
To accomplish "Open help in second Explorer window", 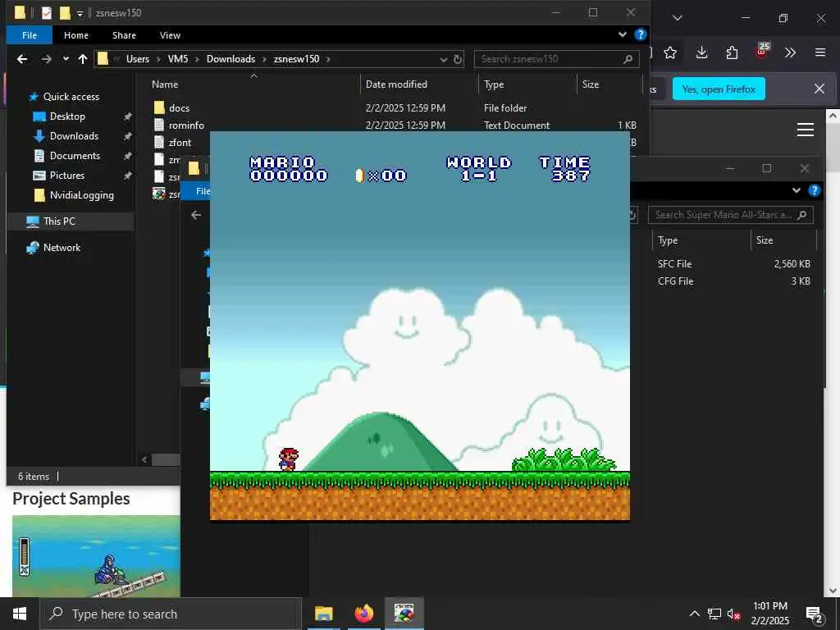I will [815, 190].
